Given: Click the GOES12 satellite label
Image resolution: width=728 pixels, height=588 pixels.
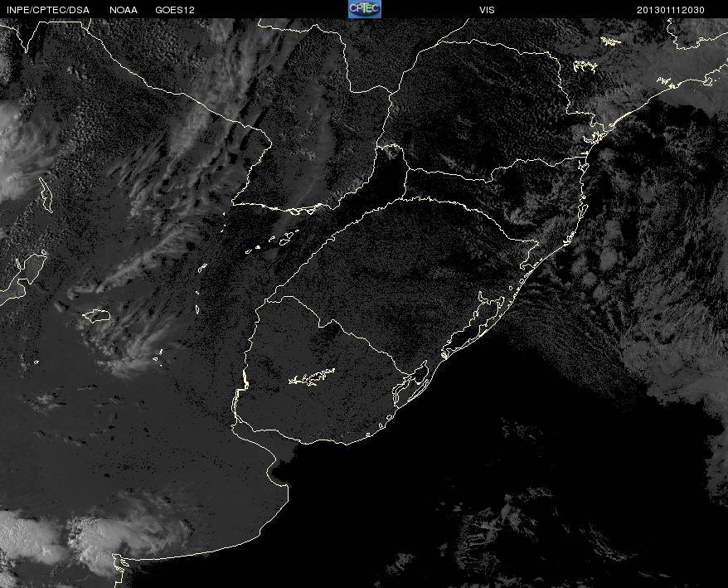Looking at the screenshot, I should coord(174,9).
